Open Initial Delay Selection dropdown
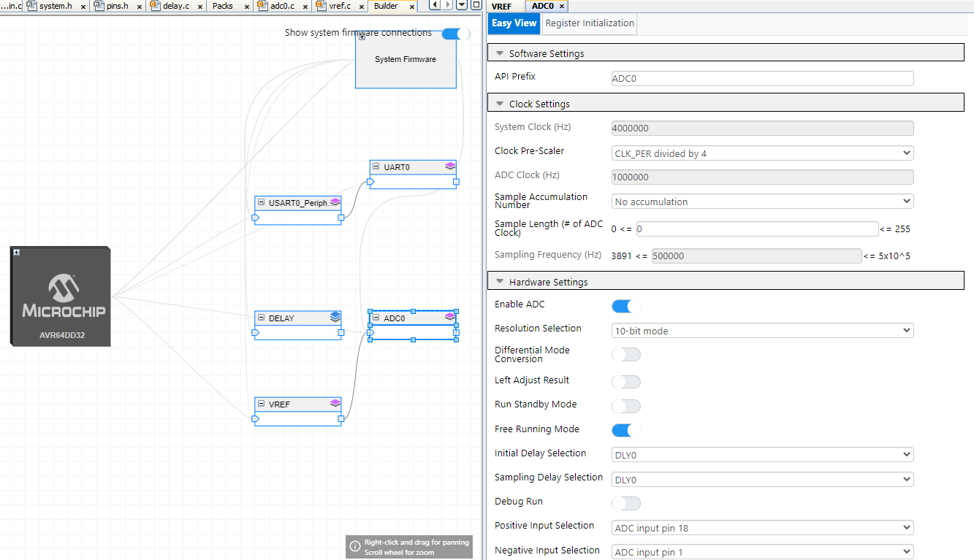974x560 pixels. tap(762, 455)
